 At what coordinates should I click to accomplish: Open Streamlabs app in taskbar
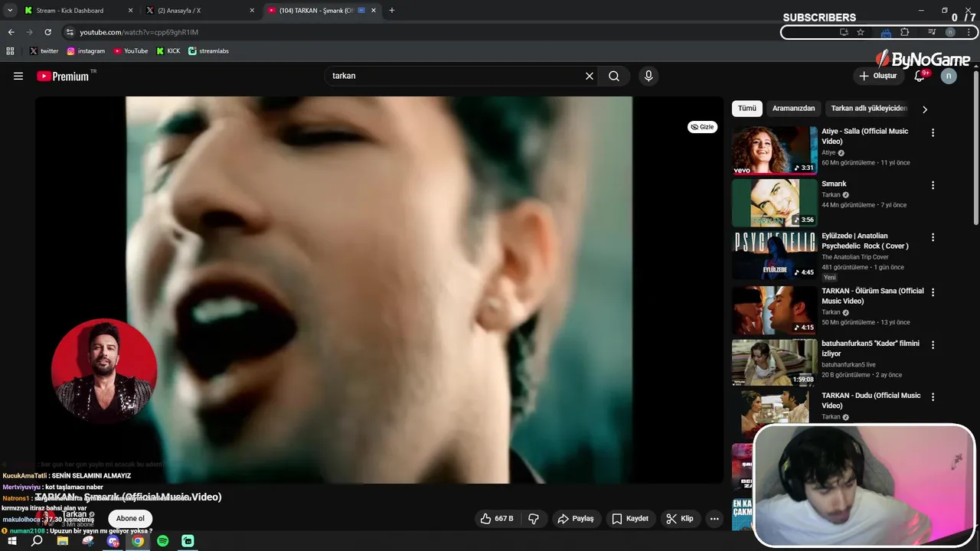click(188, 541)
